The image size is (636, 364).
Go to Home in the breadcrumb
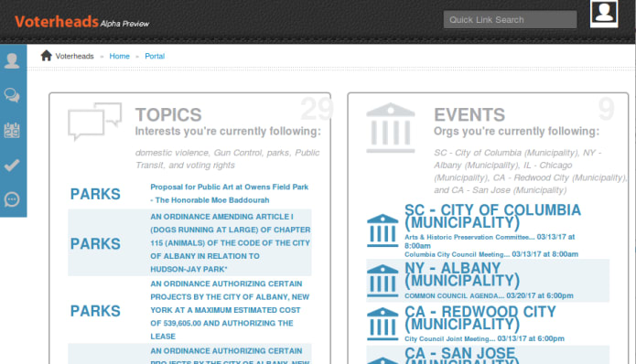(119, 56)
